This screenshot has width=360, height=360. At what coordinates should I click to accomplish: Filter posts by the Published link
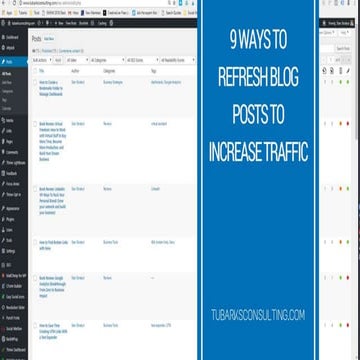[49, 51]
